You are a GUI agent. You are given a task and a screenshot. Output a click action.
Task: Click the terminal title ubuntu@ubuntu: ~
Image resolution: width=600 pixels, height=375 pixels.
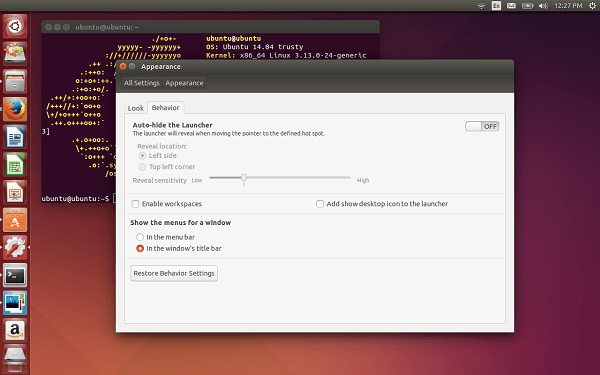click(x=107, y=27)
